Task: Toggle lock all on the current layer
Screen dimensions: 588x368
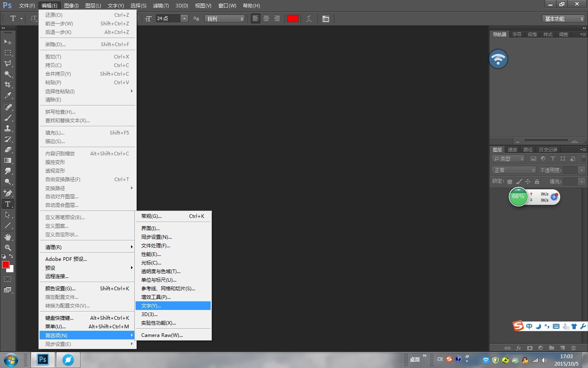Action: pos(537,182)
